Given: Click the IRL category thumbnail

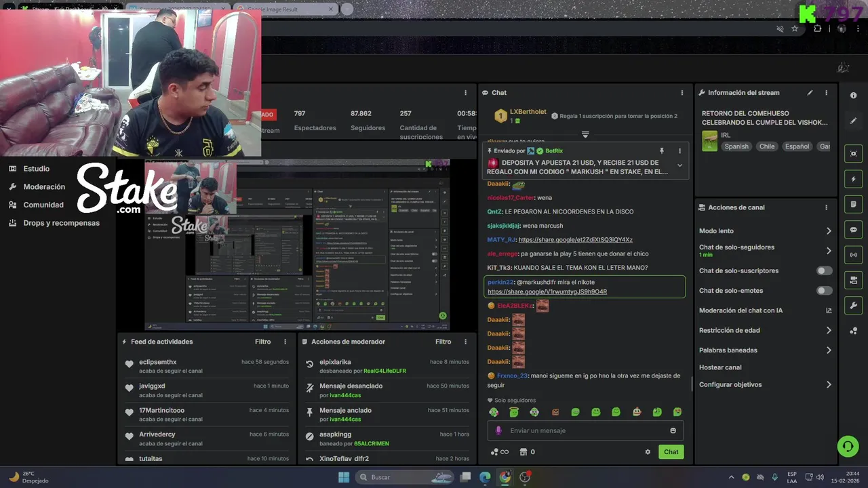Looking at the screenshot, I should (x=709, y=141).
